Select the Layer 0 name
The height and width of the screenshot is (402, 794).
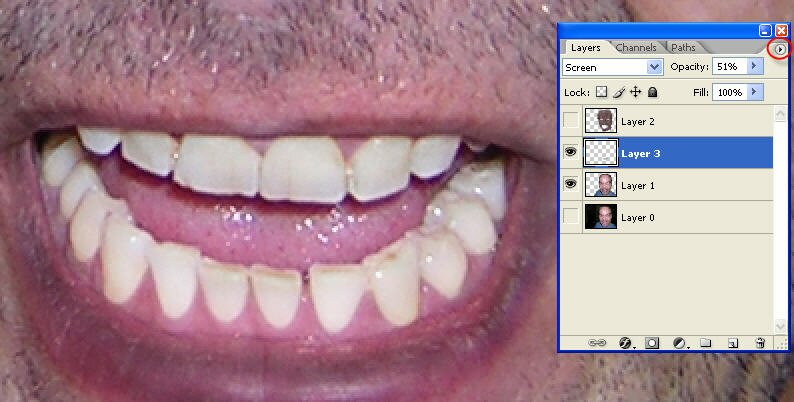638,218
